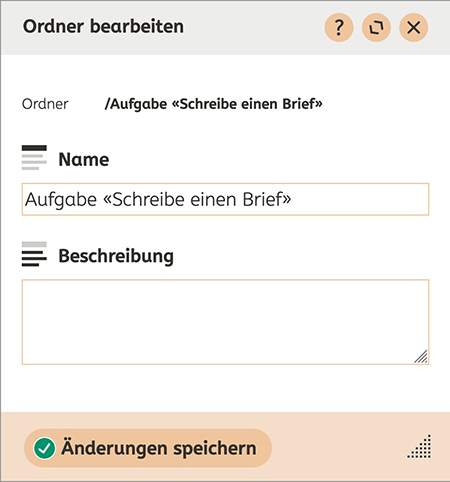Click the Ordner label
The image size is (450, 482).
tap(45, 104)
